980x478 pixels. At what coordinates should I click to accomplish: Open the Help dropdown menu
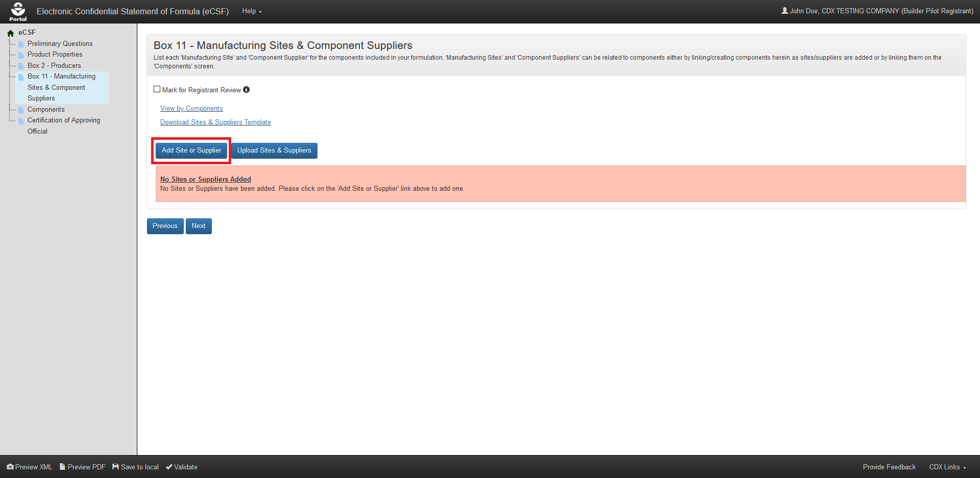click(x=252, y=11)
